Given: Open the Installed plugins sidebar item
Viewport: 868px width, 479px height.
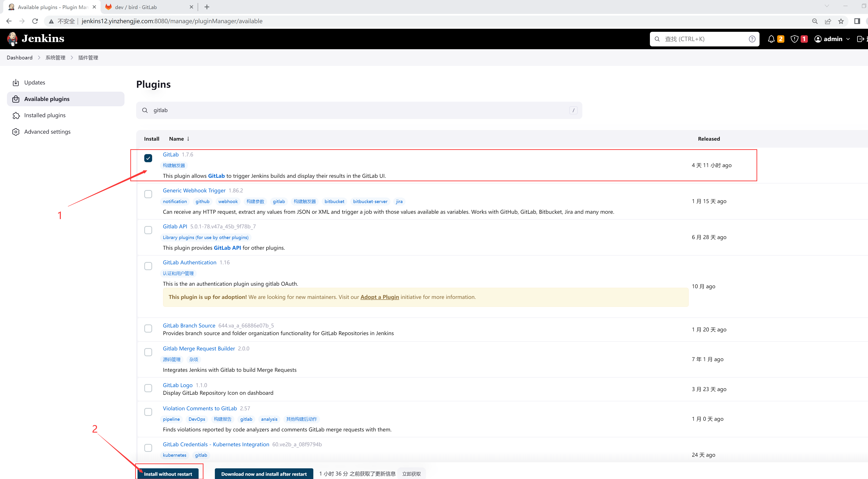Looking at the screenshot, I should pos(45,116).
